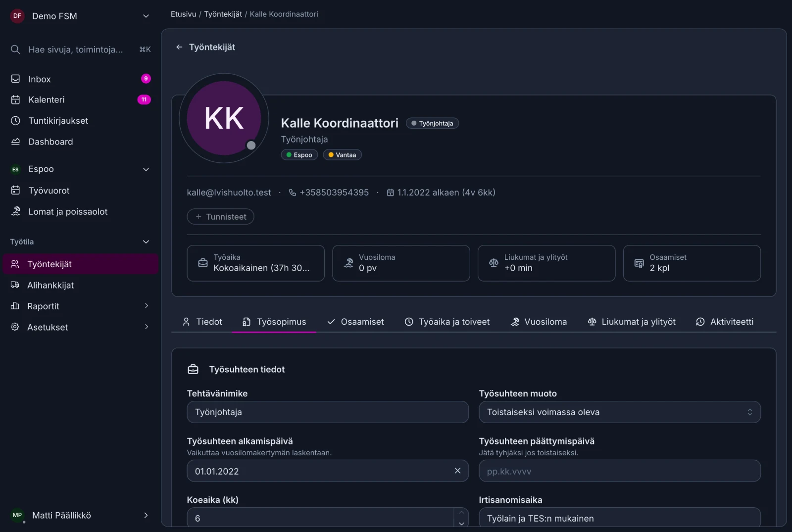The height and width of the screenshot is (532, 792).
Task: Clear the start date with X icon
Action: click(x=457, y=471)
